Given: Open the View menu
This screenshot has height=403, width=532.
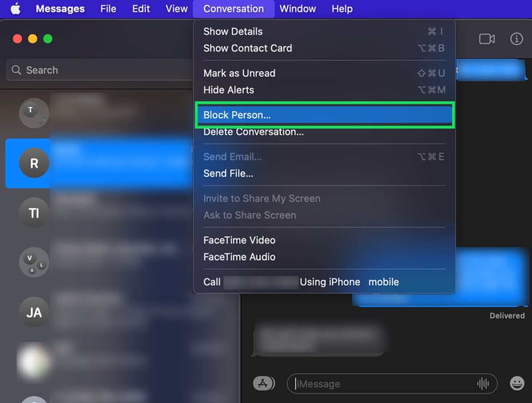Looking at the screenshot, I should click(176, 9).
